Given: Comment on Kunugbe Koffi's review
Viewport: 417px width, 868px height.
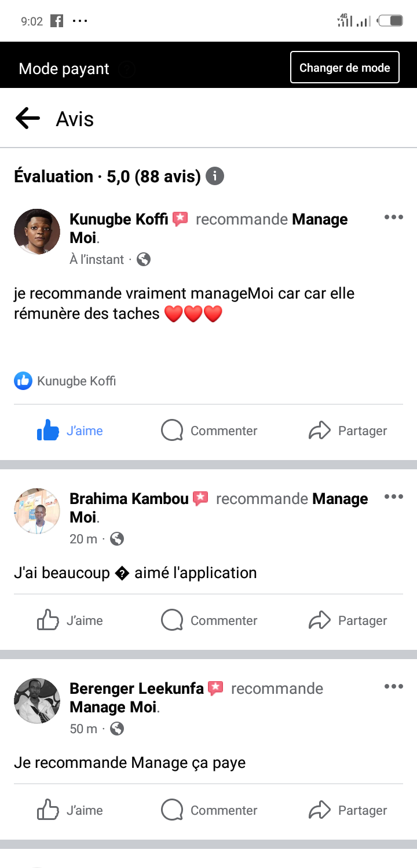Looking at the screenshot, I should pyautogui.click(x=209, y=431).
